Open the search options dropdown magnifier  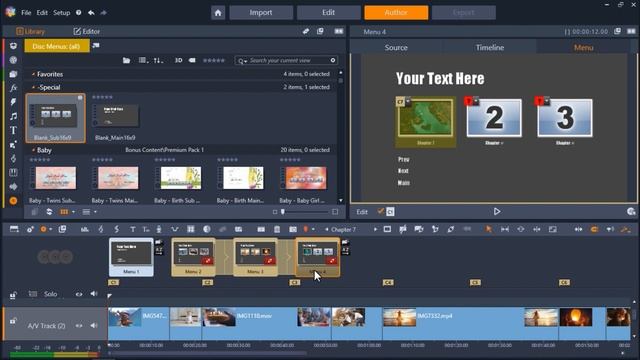pos(242,61)
